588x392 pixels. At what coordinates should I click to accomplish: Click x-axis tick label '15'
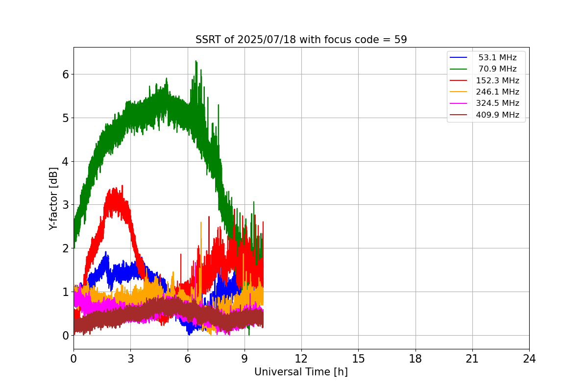358,359
